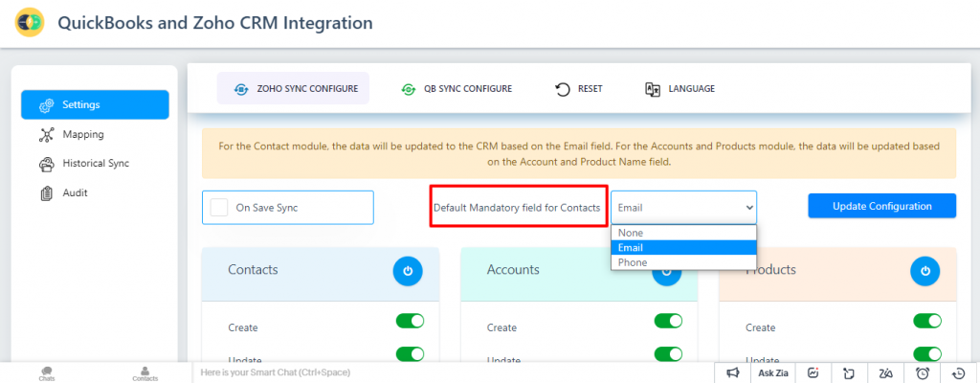This screenshot has width=980, height=383.
Task: Open the alarm clock reminders icon
Action: [923, 373]
